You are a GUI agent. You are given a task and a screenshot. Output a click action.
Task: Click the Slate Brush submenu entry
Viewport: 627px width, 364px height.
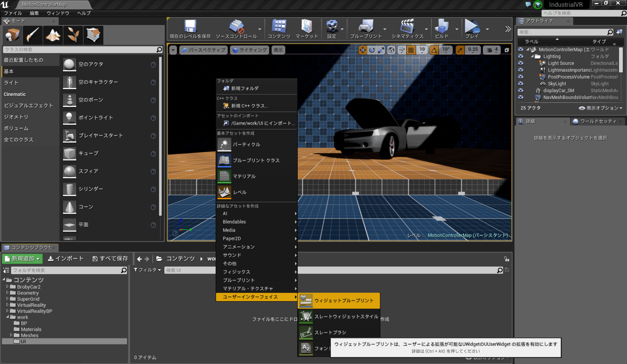(339, 332)
